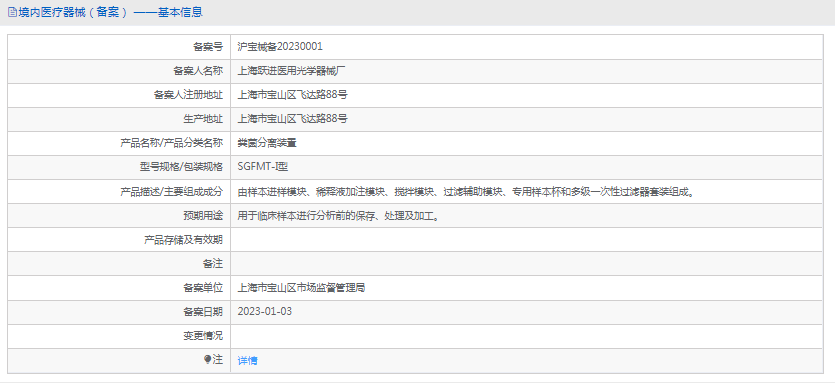Click the 备案号 row label

(208, 47)
